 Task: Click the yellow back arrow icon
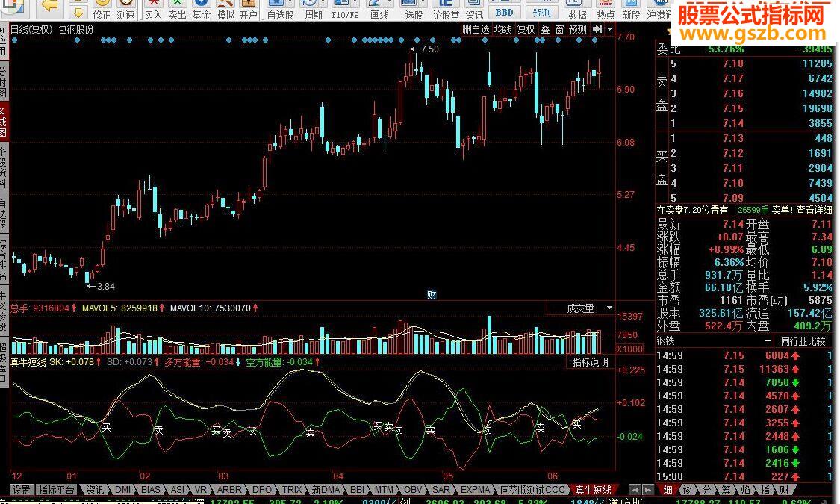(49, 5)
